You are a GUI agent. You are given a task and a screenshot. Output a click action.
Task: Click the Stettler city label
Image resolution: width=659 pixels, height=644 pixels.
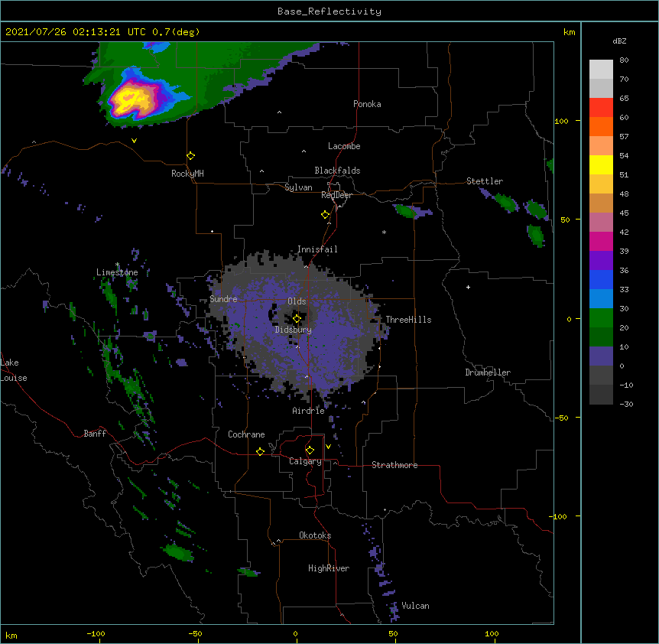[485, 181]
